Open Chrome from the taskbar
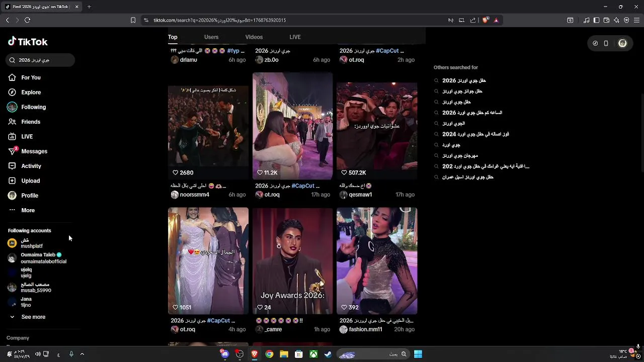 tap(269, 354)
